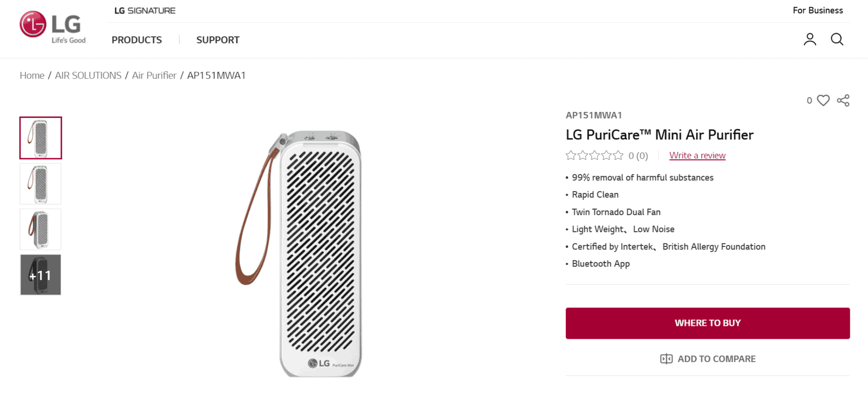Image resolution: width=868 pixels, height=415 pixels.
Task: Select the third product thumbnail
Action: (40, 229)
